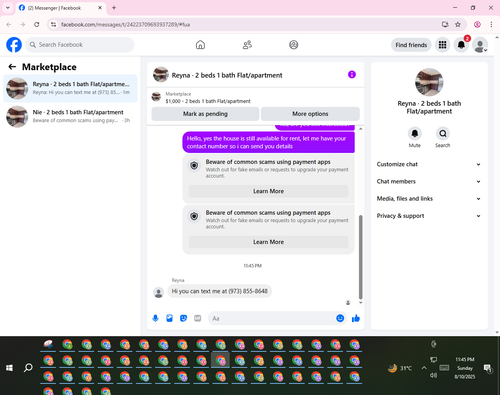
Task: Click the Mark as pending button
Action: (205, 114)
